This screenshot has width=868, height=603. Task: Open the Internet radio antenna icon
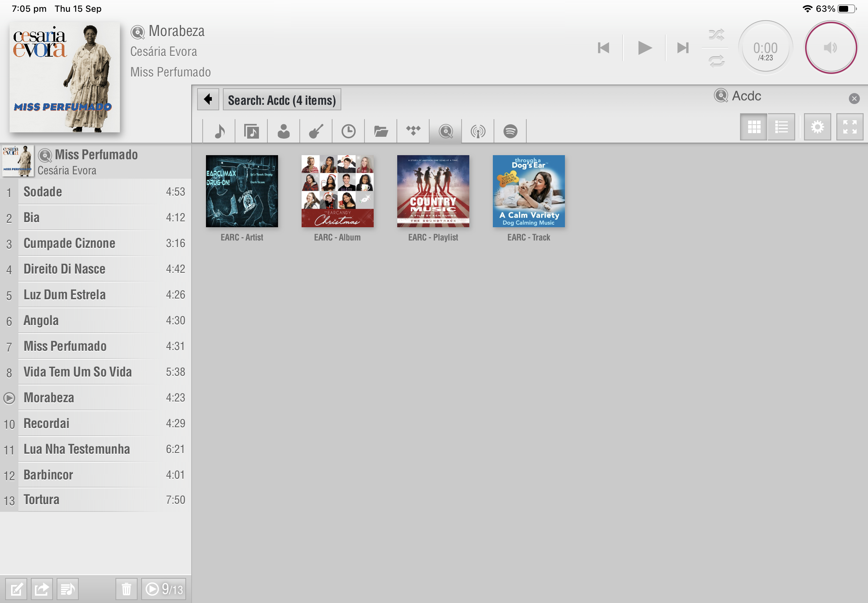pyautogui.click(x=478, y=132)
